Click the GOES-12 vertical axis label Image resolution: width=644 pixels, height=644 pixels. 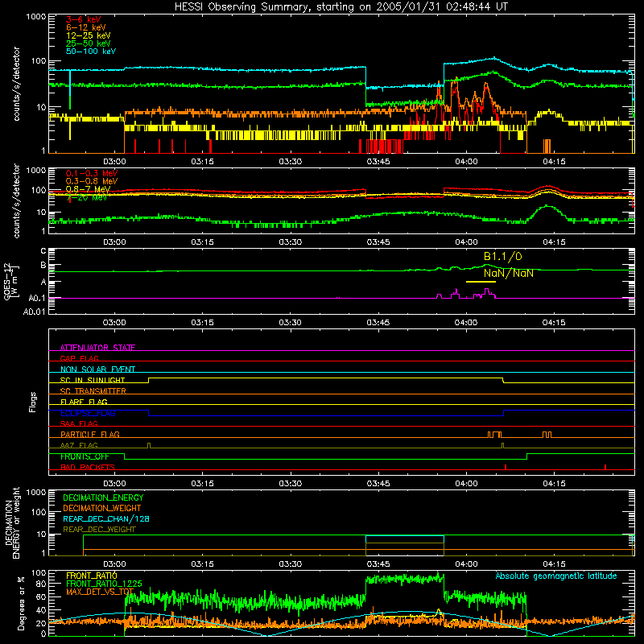[x=11, y=282]
